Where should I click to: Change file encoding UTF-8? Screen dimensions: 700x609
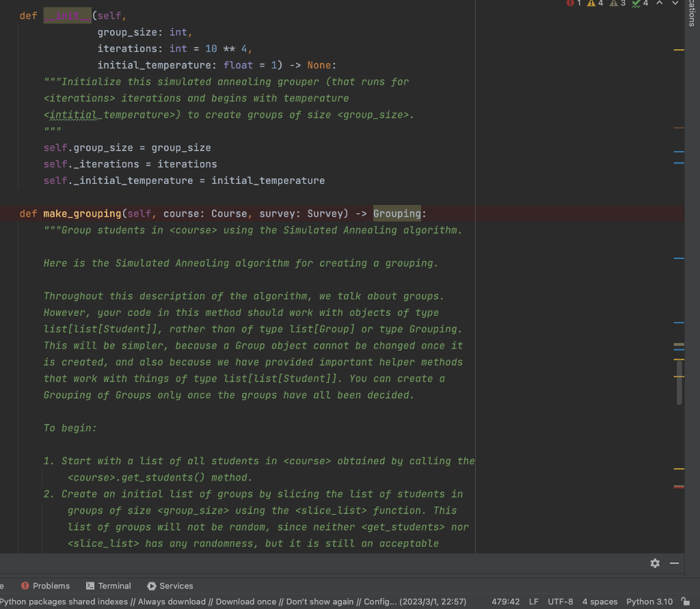(x=561, y=601)
